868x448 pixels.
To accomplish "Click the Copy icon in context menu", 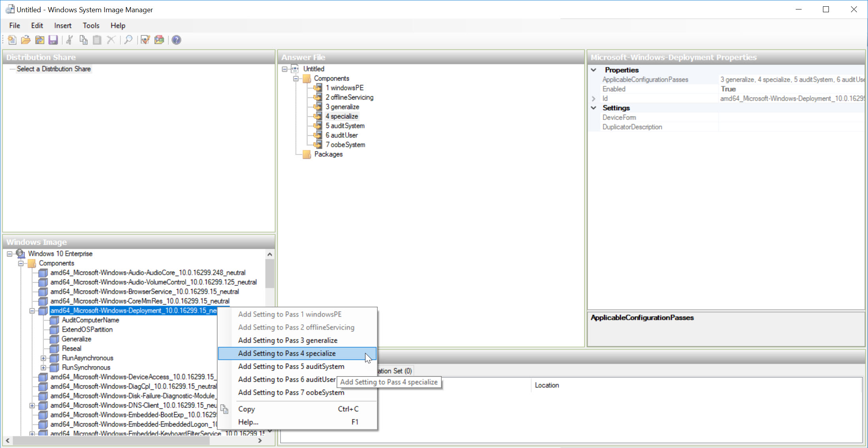I will [224, 409].
